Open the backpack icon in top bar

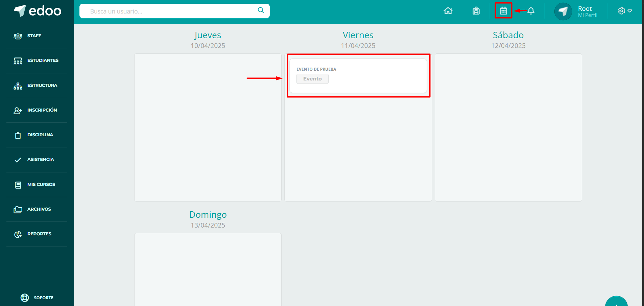(476, 11)
